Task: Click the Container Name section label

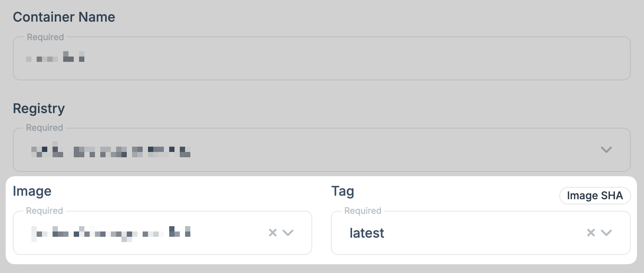Action: 64,17
